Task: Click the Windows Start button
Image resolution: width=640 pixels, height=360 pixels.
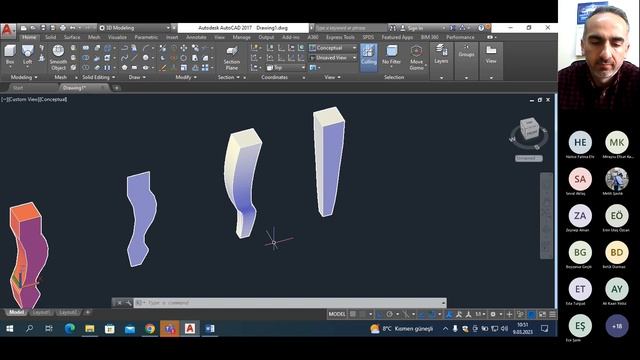Action: [10, 329]
